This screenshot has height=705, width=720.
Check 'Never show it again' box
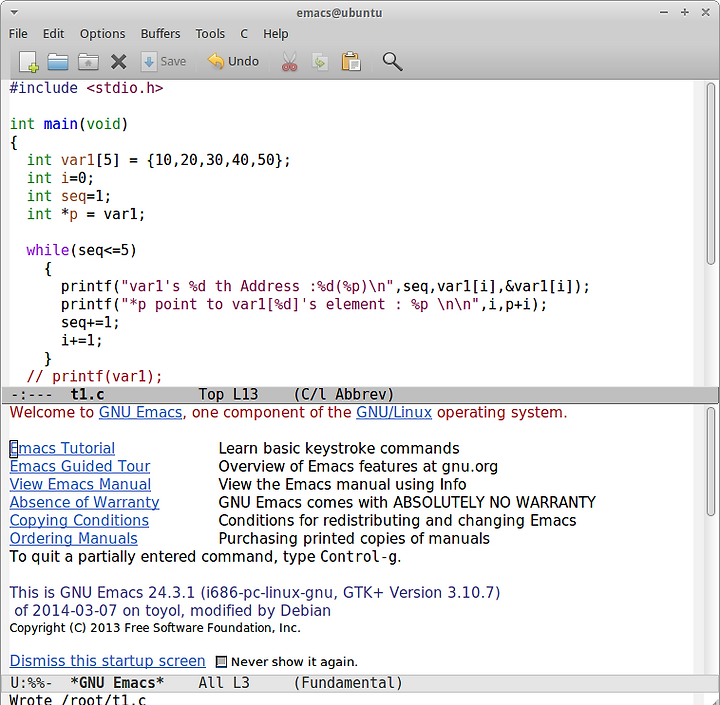[221, 662]
